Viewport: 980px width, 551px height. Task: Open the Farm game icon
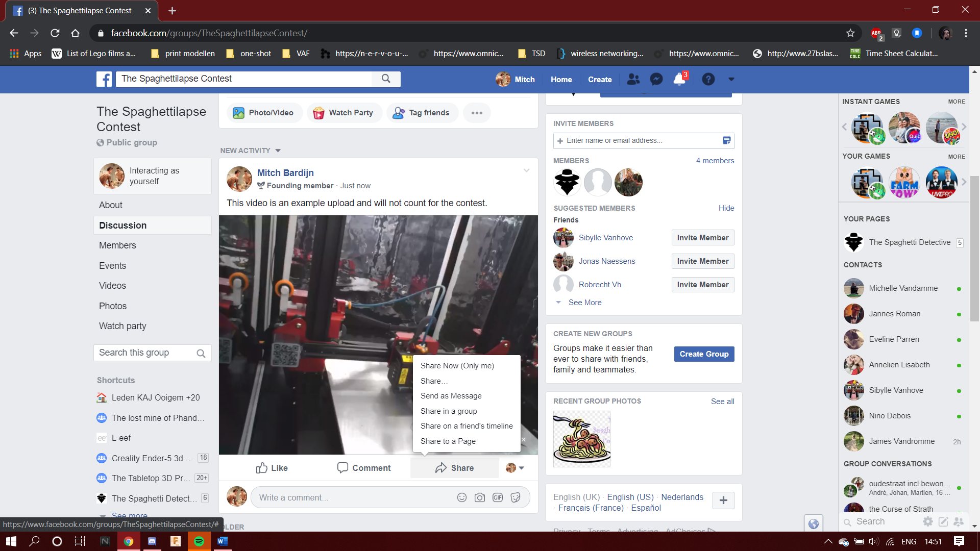coord(904,183)
